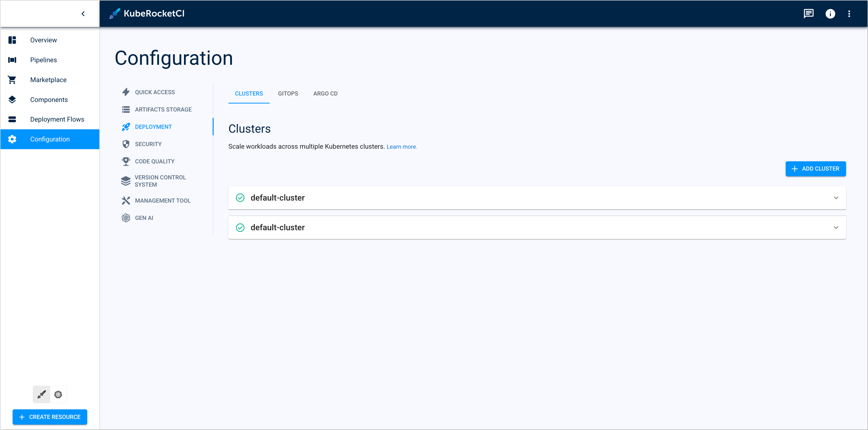Open the info icon in the top bar

click(x=831, y=13)
